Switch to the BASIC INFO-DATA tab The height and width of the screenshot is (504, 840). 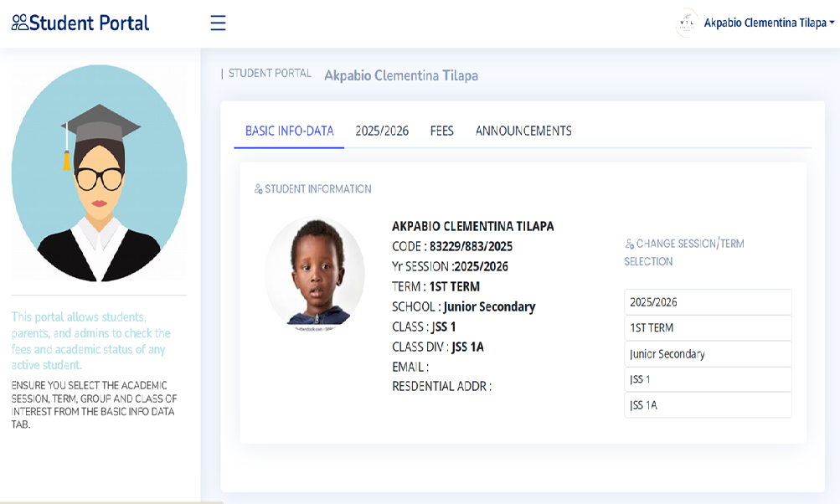coord(289,131)
